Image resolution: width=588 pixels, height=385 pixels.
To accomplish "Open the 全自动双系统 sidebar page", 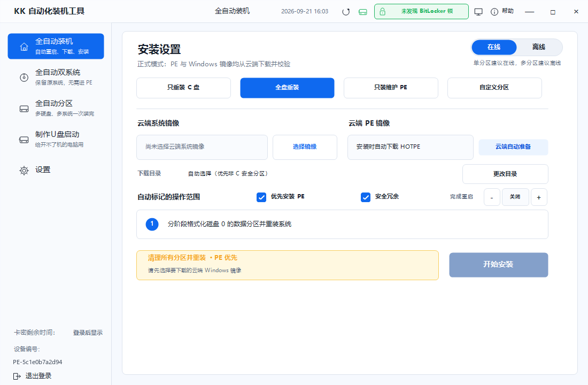I will coord(56,77).
